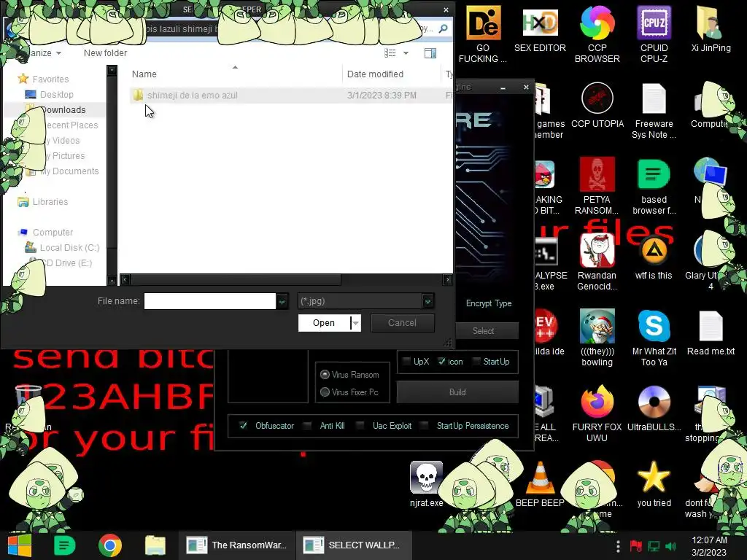747x560 pixels.
Task: Select Libraries in the navigation pane
Action: pyautogui.click(x=43, y=202)
